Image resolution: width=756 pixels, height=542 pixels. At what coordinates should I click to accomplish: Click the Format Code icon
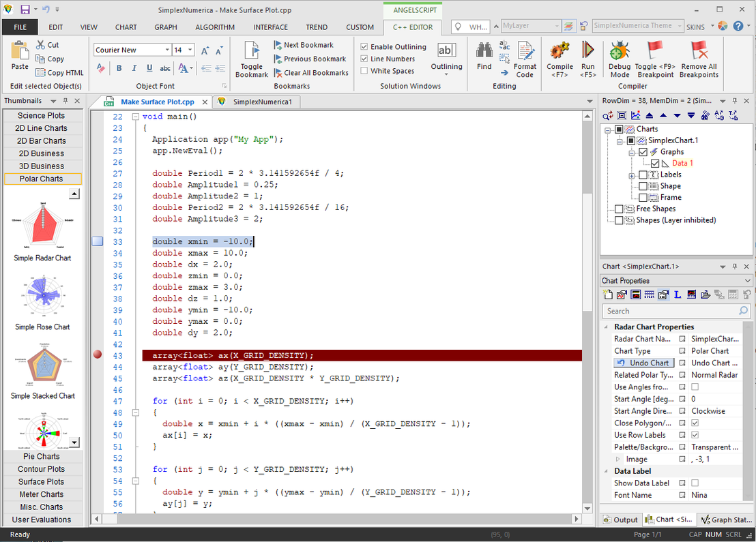pyautogui.click(x=525, y=58)
